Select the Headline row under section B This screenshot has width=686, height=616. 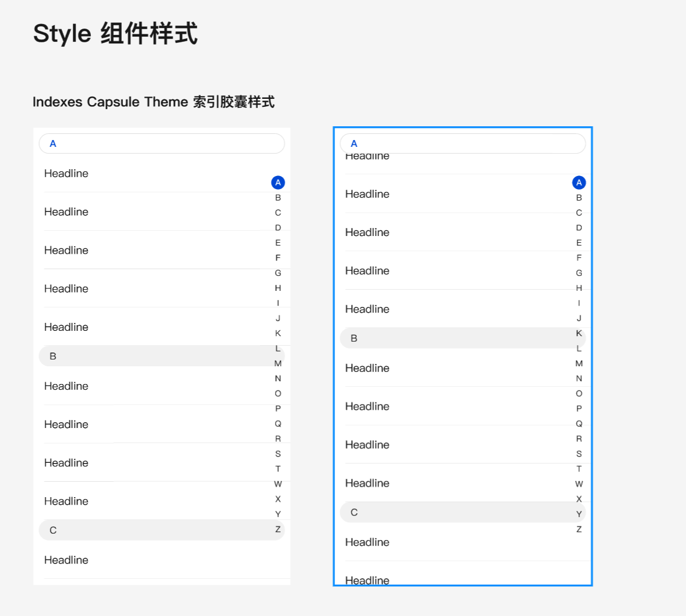[66, 386]
